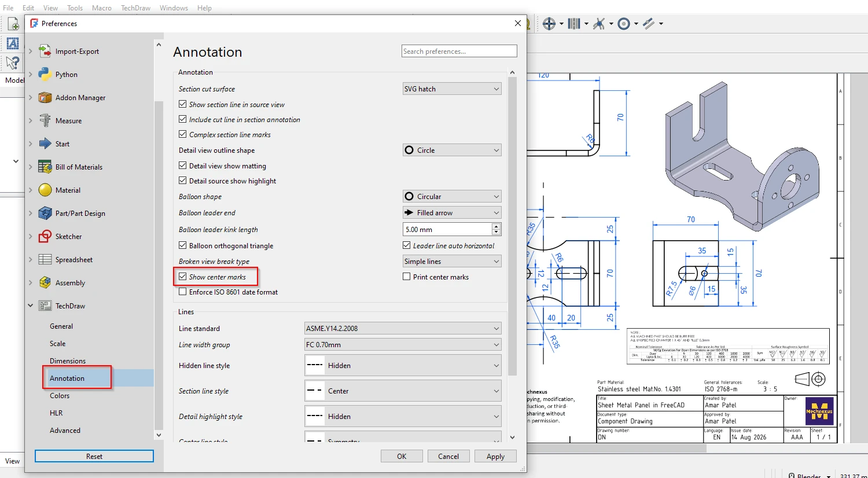Select the Assembly icon
The height and width of the screenshot is (478, 868).
[45, 282]
